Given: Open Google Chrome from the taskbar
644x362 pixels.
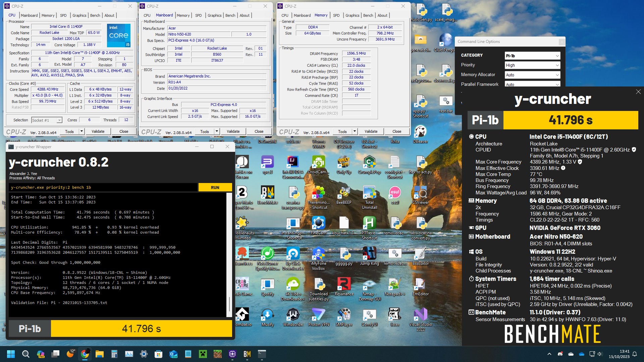Looking at the screenshot, I should coord(85,354).
